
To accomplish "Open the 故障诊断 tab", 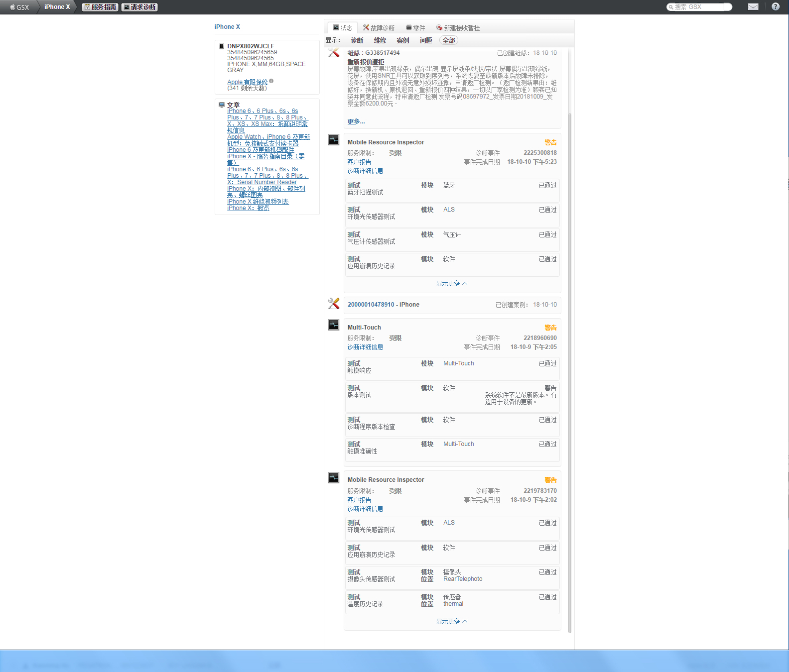I will click(x=379, y=28).
